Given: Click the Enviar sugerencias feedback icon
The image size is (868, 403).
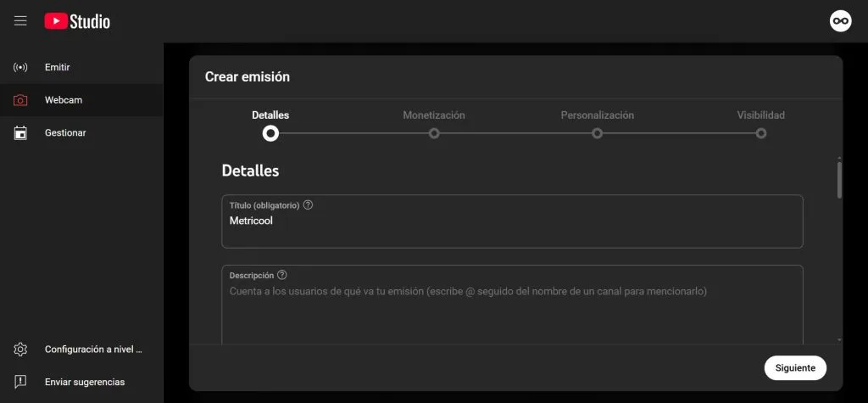Looking at the screenshot, I should (x=20, y=382).
